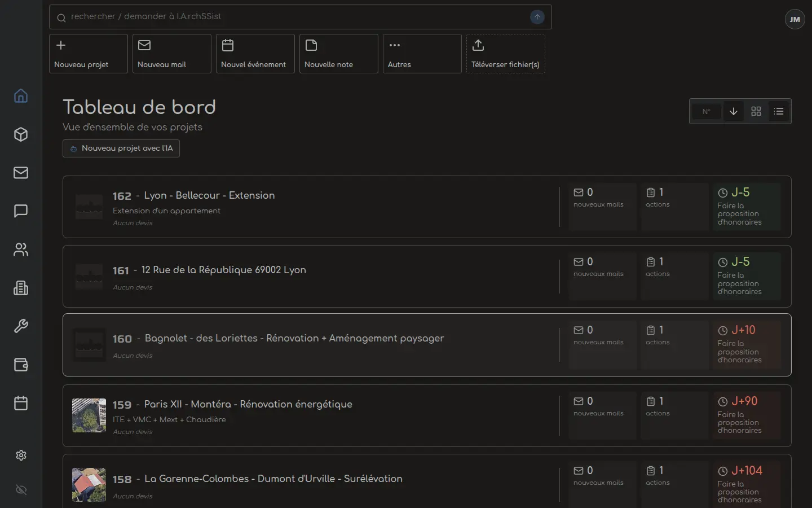Compose a Nouveau mail
The image size is (812, 508).
coord(172,54)
